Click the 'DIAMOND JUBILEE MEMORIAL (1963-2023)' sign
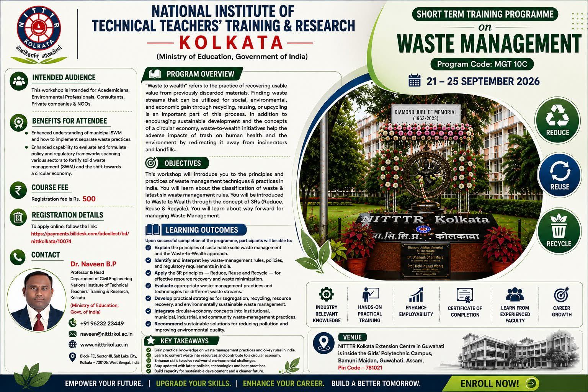The height and width of the screenshot is (392, 588). point(425,115)
